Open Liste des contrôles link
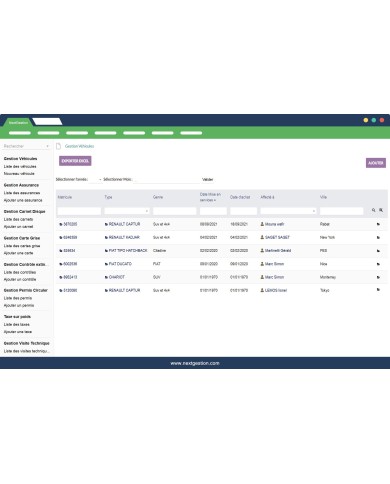 [20, 272]
